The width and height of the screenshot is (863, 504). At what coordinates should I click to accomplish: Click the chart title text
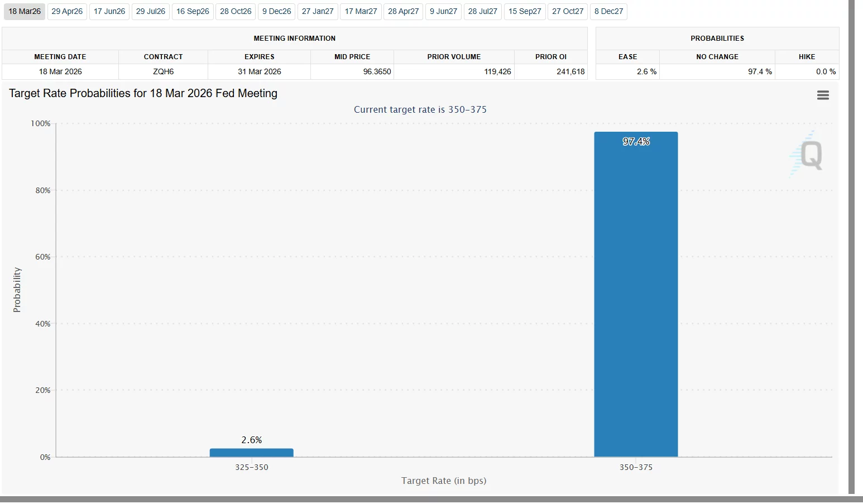[143, 93]
